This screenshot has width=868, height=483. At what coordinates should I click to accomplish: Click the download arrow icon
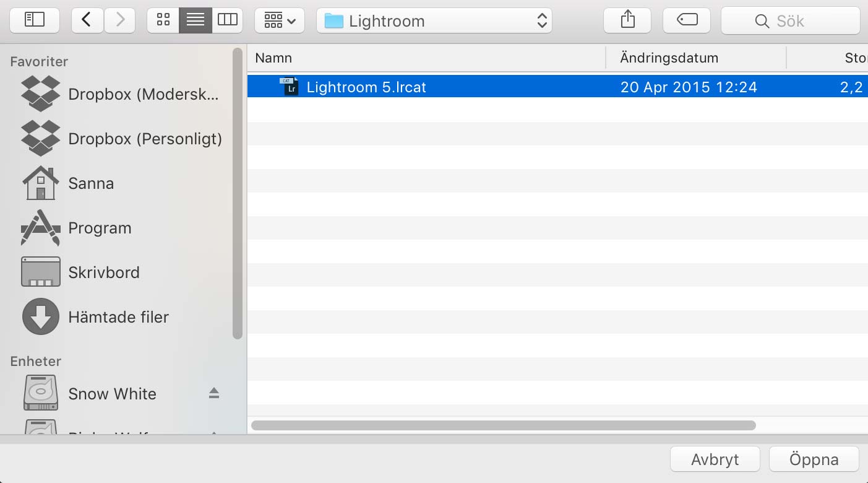coord(41,316)
